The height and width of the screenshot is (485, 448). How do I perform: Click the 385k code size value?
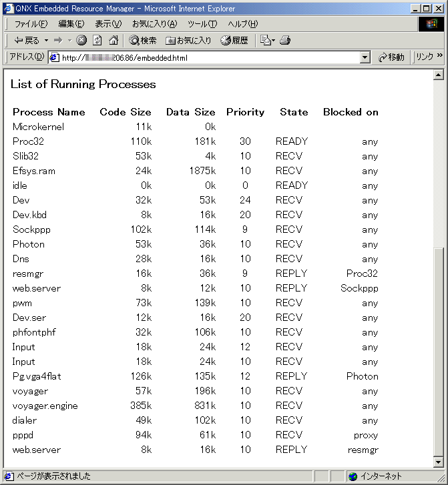pos(141,406)
